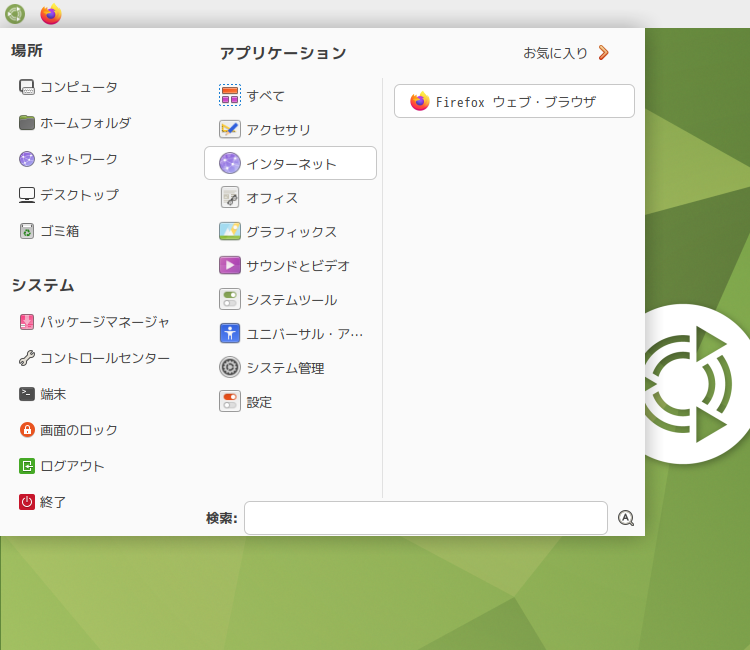
Task: Open デスクトップ from places
Action: pyautogui.click(x=69, y=195)
